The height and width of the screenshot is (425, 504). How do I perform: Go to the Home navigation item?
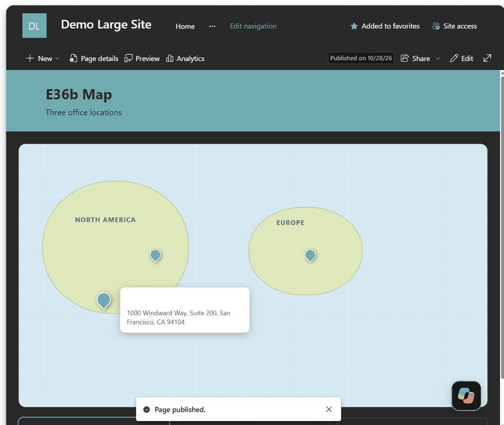click(x=185, y=27)
